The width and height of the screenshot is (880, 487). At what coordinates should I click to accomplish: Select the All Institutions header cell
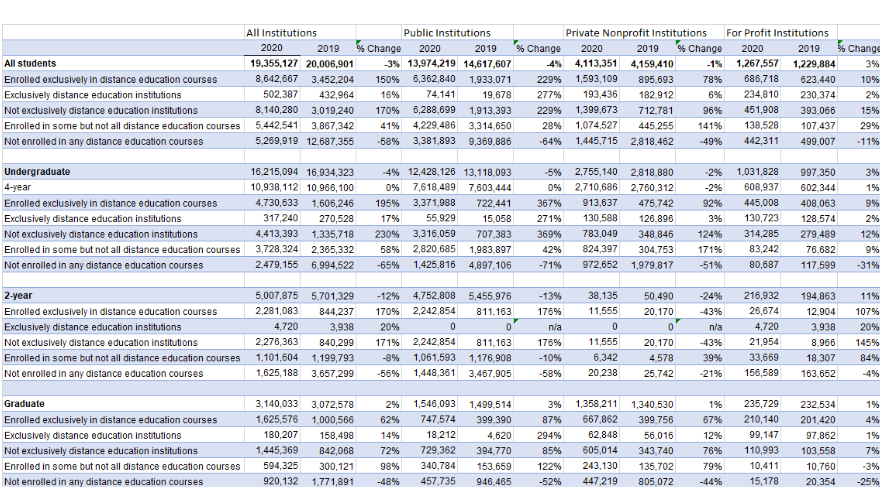tap(300, 33)
